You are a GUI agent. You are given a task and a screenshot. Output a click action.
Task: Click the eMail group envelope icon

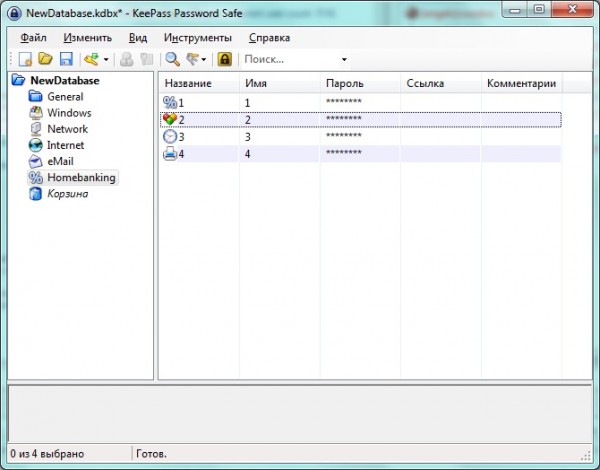click(x=36, y=161)
